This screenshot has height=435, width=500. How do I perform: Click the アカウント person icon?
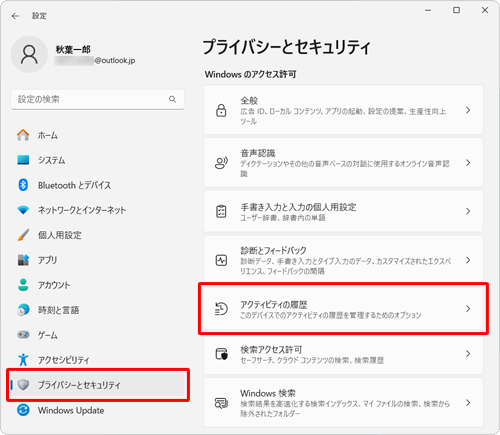(23, 285)
